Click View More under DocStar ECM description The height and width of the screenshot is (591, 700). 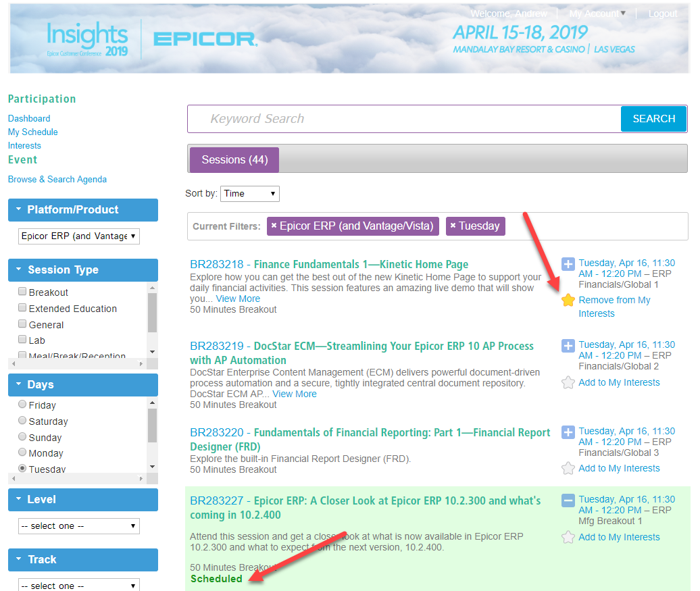click(x=295, y=394)
